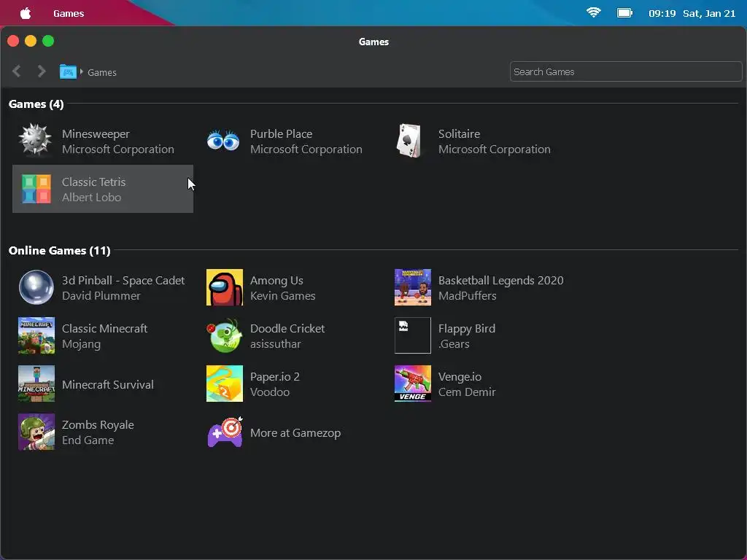Click the Flappy Bird label

[x=467, y=329]
